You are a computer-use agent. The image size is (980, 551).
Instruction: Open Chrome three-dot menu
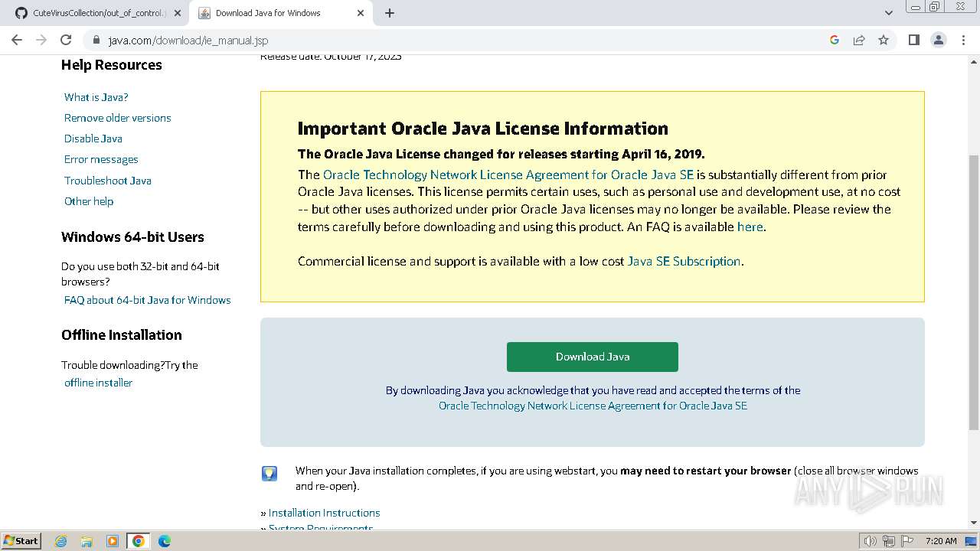(x=963, y=40)
